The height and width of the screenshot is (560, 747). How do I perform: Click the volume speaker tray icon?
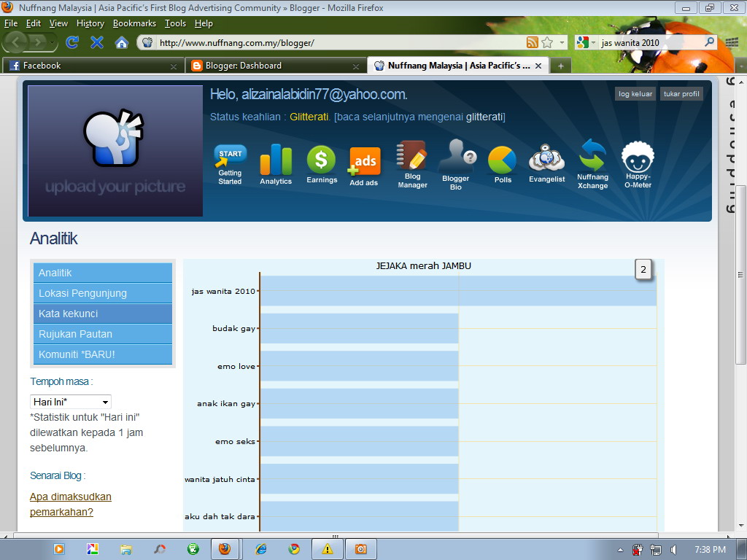[x=673, y=550]
